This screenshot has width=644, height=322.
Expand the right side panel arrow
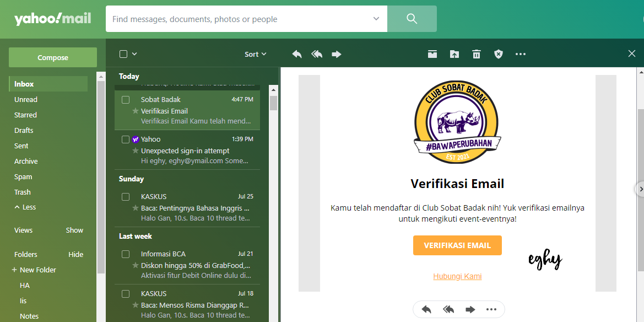(x=640, y=189)
